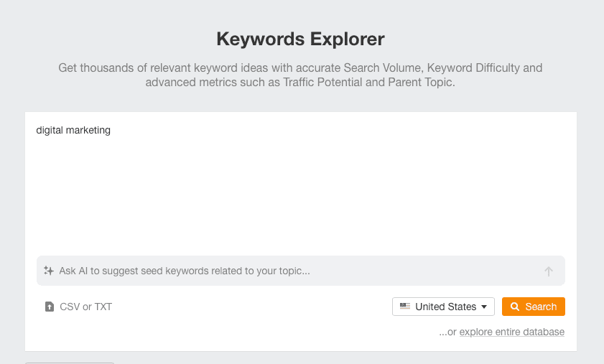The image size is (604, 364).
Task: Place cursor after 'digital marketing' text
Action: [x=111, y=131]
